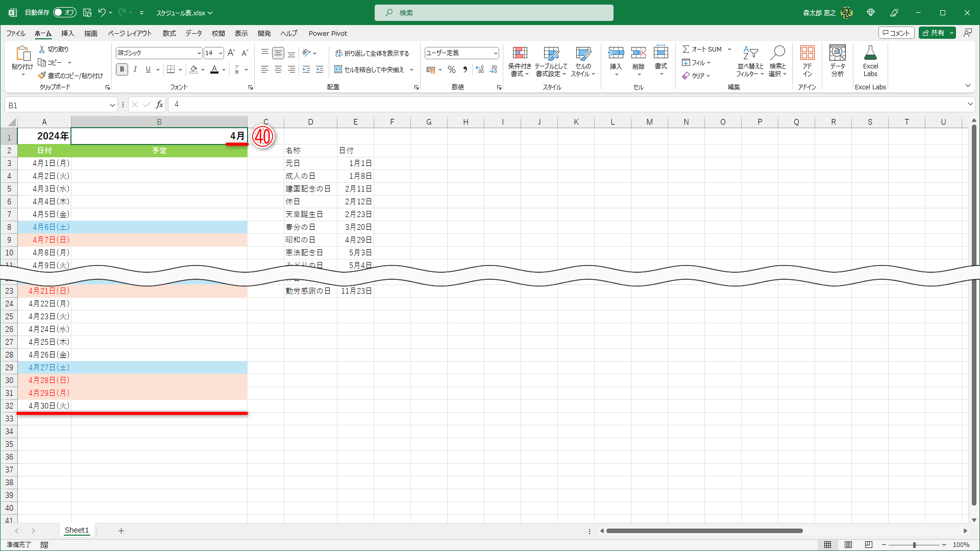Click the フィル (Fill) button
This screenshot has width=980, height=551.
(x=696, y=62)
